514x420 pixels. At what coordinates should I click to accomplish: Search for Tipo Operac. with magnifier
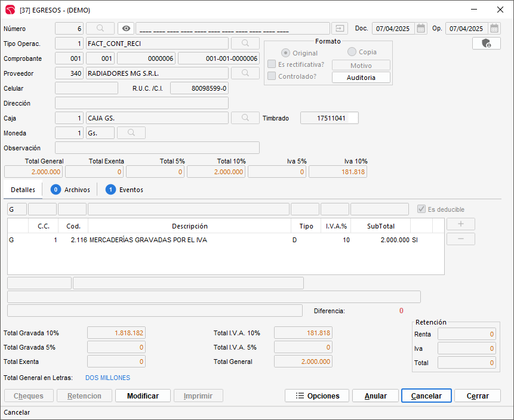245,44
